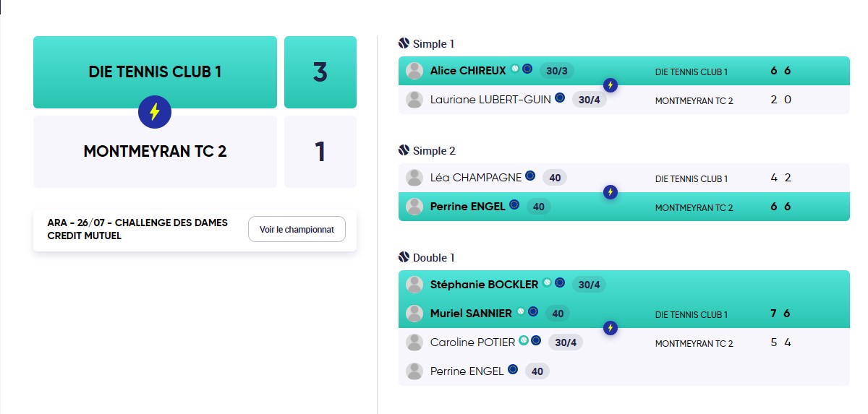Screen dimensions: 868x414
Task: Select the MONTMEYRAN TC 2 team card
Action: point(155,152)
